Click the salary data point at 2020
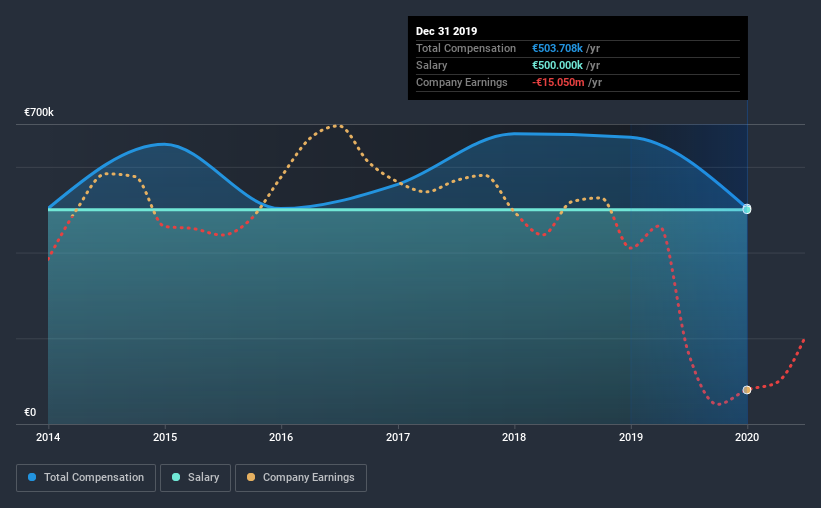The image size is (821, 508). [x=747, y=209]
